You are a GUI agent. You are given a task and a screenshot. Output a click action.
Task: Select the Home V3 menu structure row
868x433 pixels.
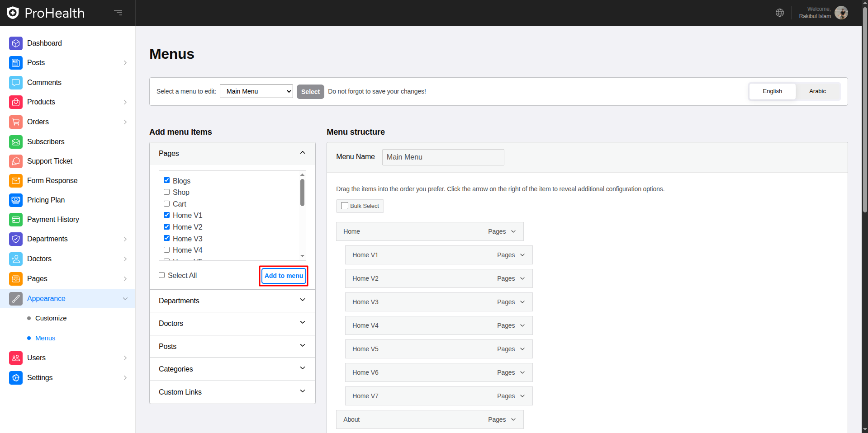(x=439, y=302)
